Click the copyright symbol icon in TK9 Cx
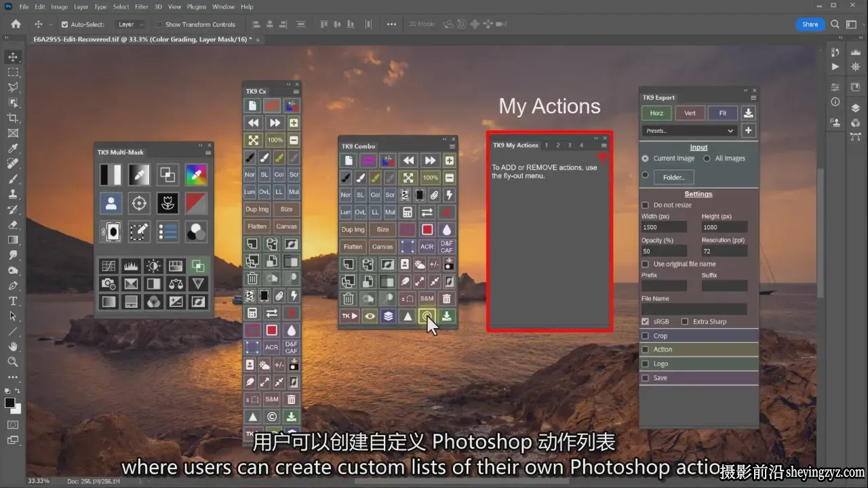The width and height of the screenshot is (868, 488). tap(272, 417)
